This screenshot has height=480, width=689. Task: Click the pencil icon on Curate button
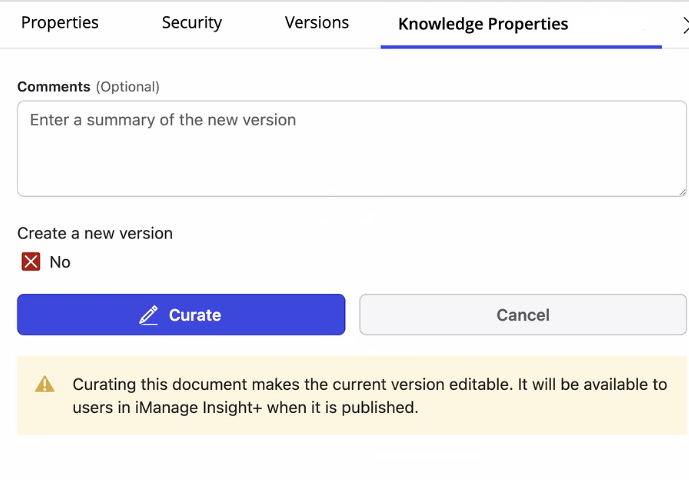point(149,315)
